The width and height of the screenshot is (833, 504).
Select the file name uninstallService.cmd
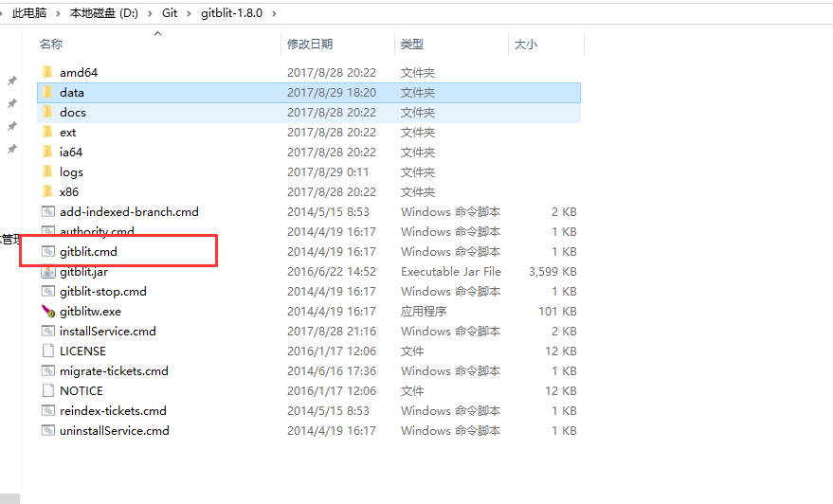tap(115, 431)
